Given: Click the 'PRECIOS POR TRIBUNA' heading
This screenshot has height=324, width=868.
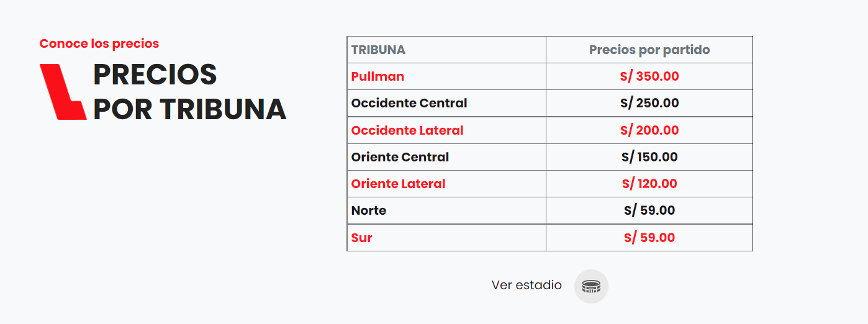Looking at the screenshot, I should [189, 92].
